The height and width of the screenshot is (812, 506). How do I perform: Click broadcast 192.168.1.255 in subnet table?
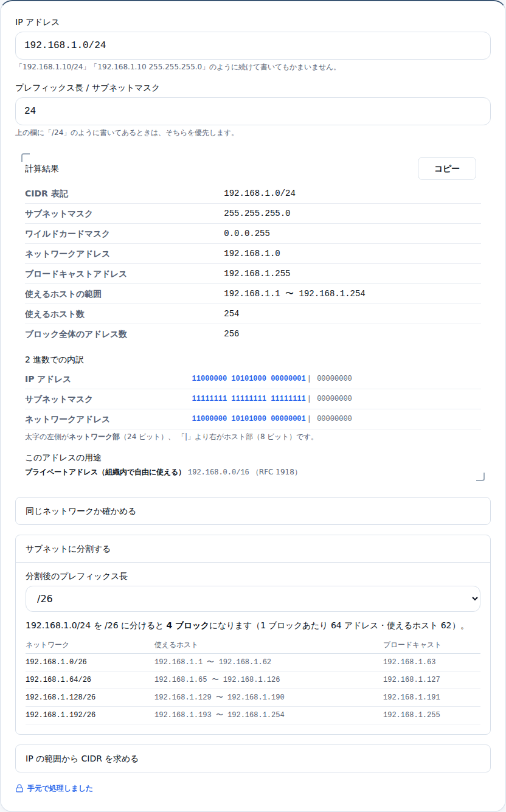tap(412, 715)
